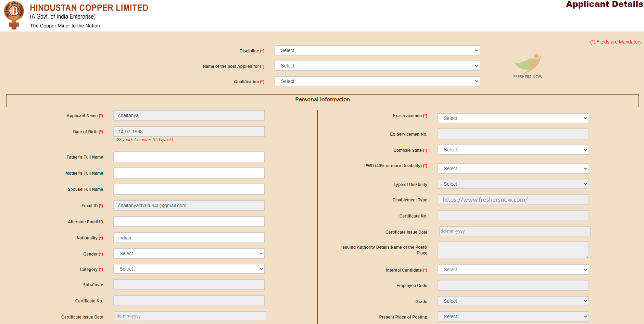Open the Ex-servicemen dropdown
The width and height of the screenshot is (644, 324).
click(513, 118)
